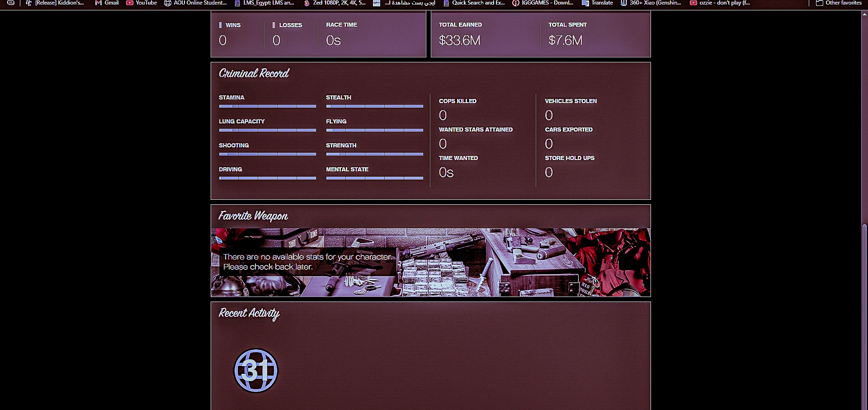Open the Translate bookmark
Screen dimensions: 868x410
(597, 3)
